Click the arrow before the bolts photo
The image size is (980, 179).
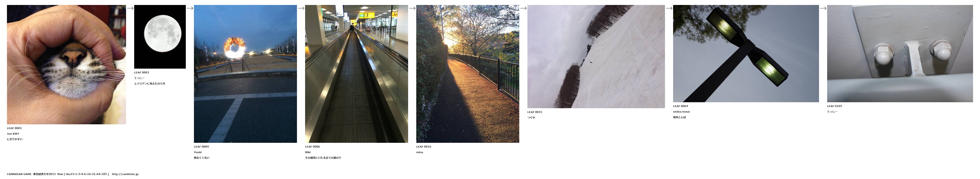coord(823,8)
